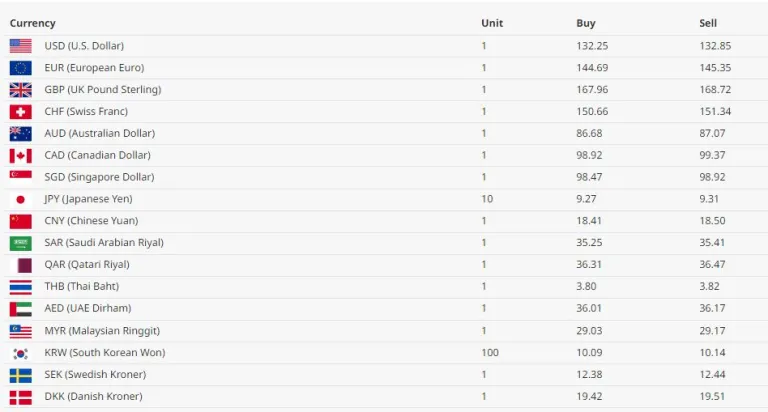
Task: Click the Currency column header
Action: click(33, 23)
